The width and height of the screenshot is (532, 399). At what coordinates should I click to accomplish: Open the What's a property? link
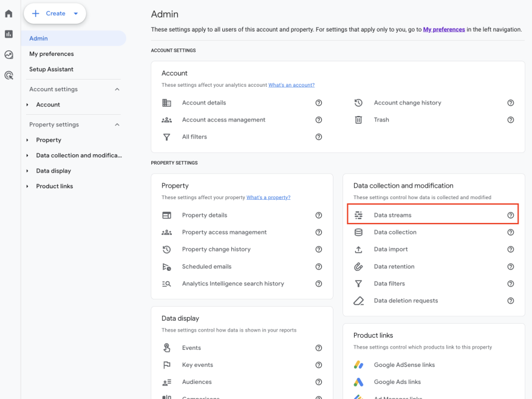point(268,197)
